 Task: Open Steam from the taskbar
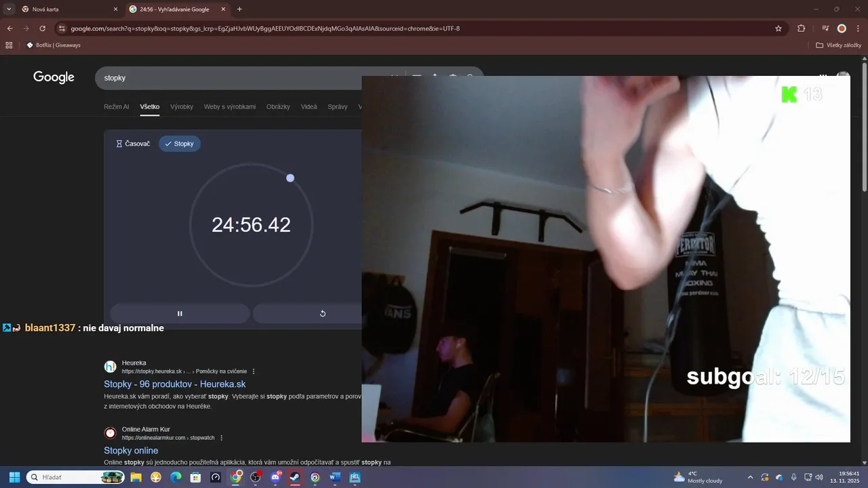coord(295,477)
